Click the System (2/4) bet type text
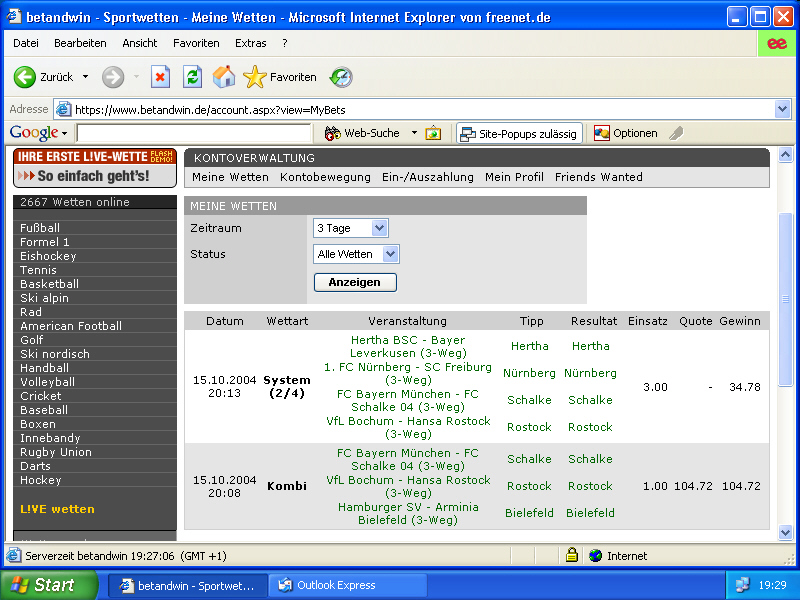The width and height of the screenshot is (800, 600). point(287,387)
